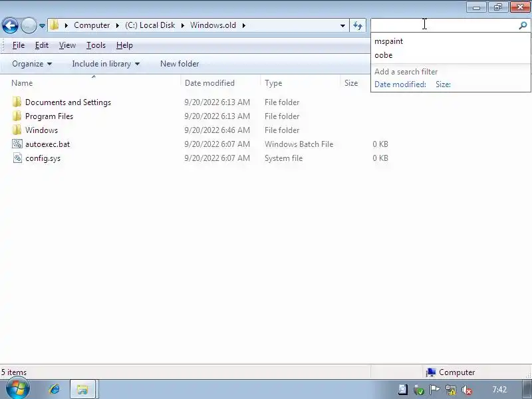The image size is (532, 399).
Task: Open the Edit menu
Action: 42,45
